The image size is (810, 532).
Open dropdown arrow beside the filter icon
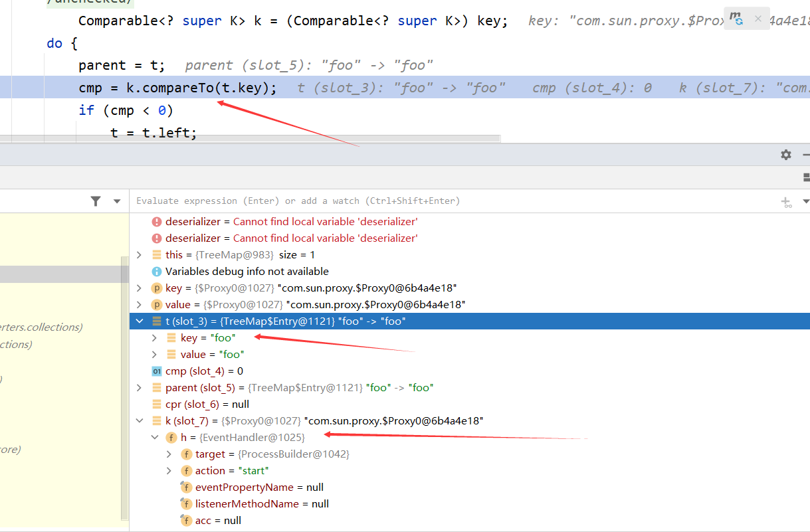point(117,201)
